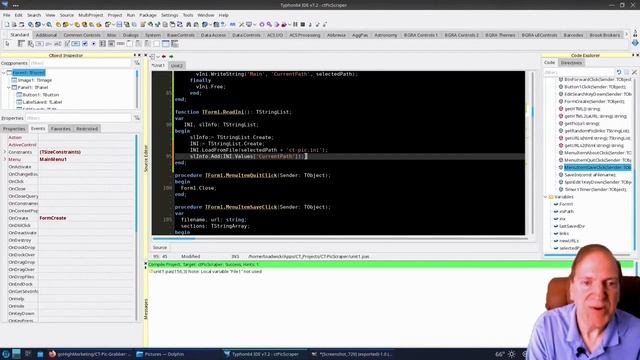Image resolution: width=640 pixels, height=360 pixels.
Task: Open the File menu
Action: [x=7, y=15]
